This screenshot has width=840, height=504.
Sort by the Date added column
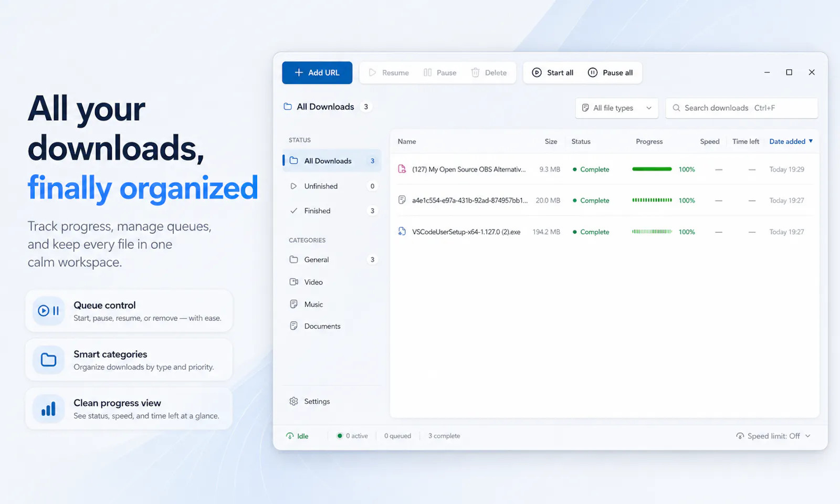pos(791,141)
